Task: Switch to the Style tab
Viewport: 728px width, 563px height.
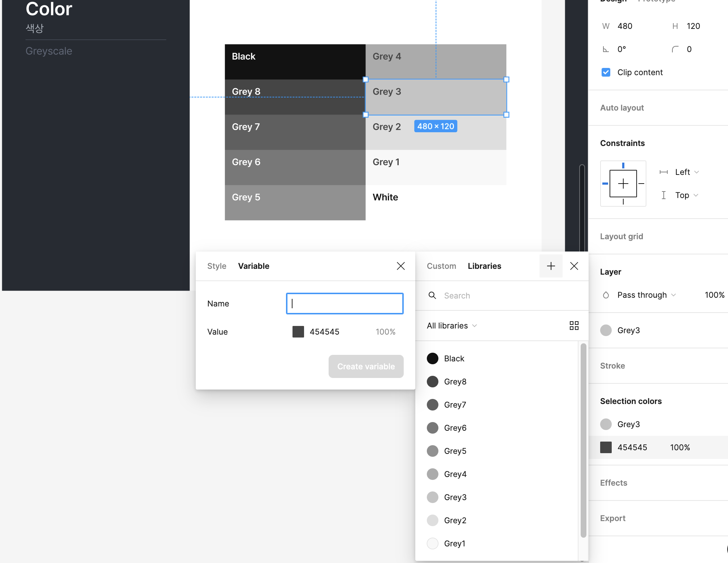Action: (217, 266)
